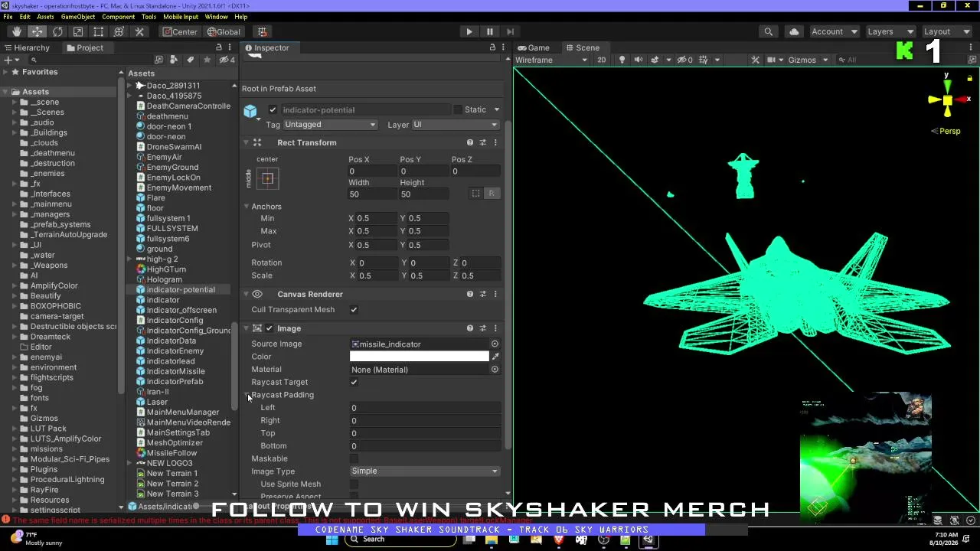Open Rect Transform help reference icon
The image size is (980, 551).
(470, 142)
